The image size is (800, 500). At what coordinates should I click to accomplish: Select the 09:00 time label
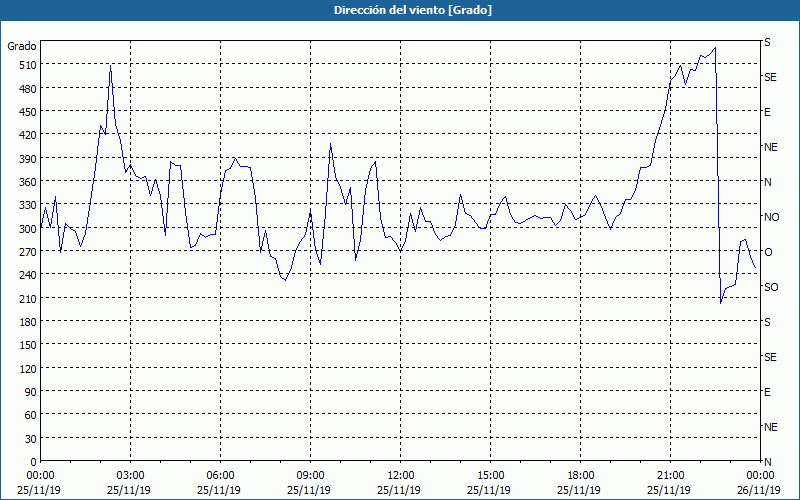310,476
